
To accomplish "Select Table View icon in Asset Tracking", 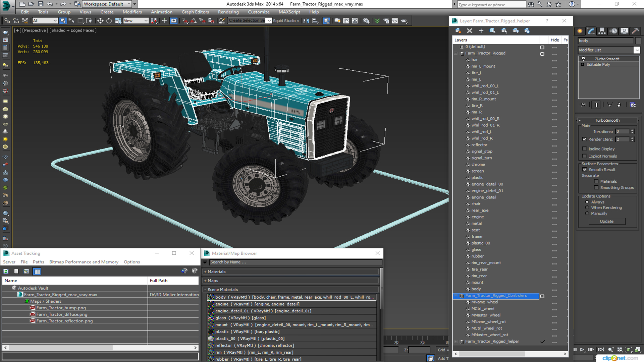I will click(x=37, y=271).
